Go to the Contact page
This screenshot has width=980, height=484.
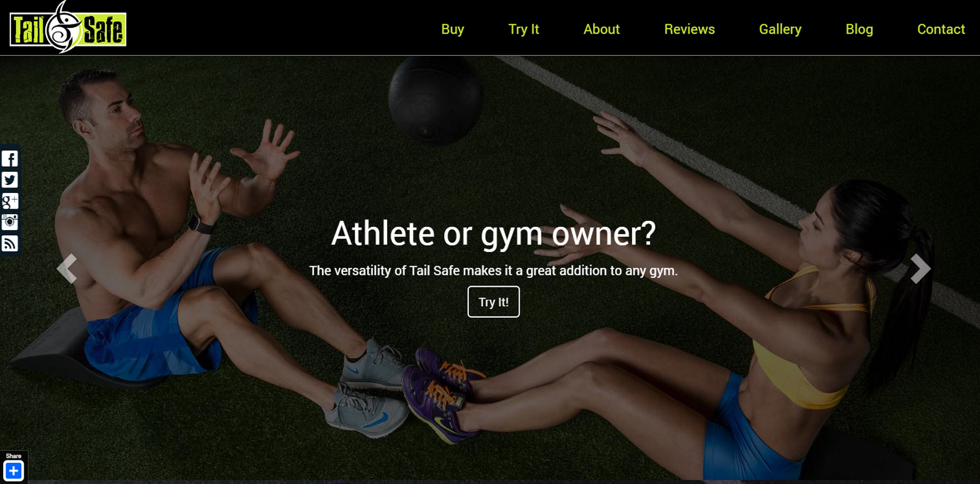click(x=941, y=29)
